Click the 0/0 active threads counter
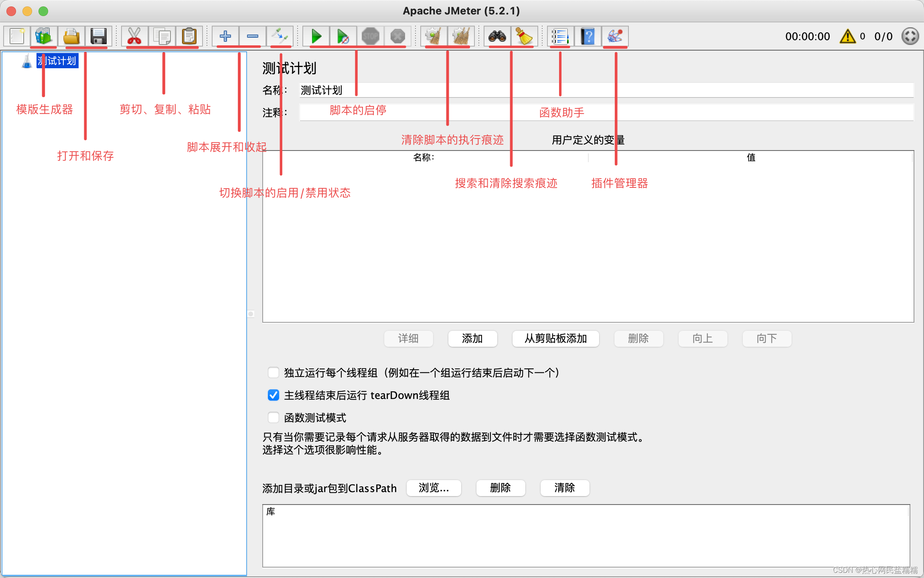The height and width of the screenshot is (578, 924). coord(883,37)
